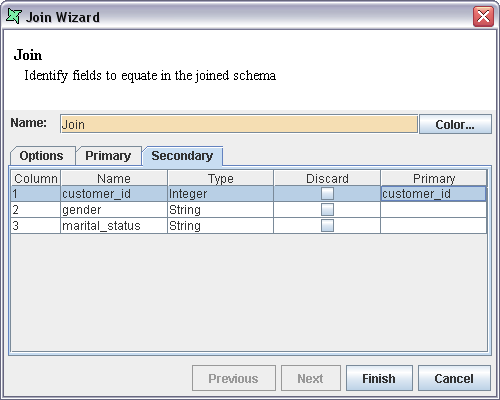Click the Primary column header

click(434, 178)
